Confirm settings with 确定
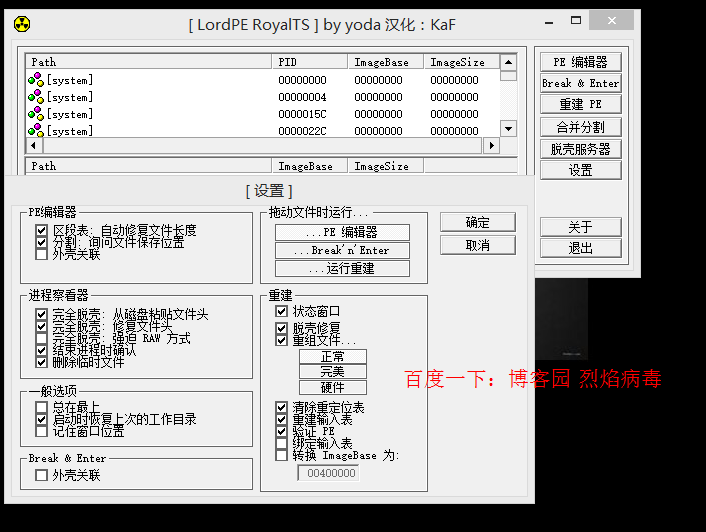The height and width of the screenshot is (532, 706). tap(478, 222)
